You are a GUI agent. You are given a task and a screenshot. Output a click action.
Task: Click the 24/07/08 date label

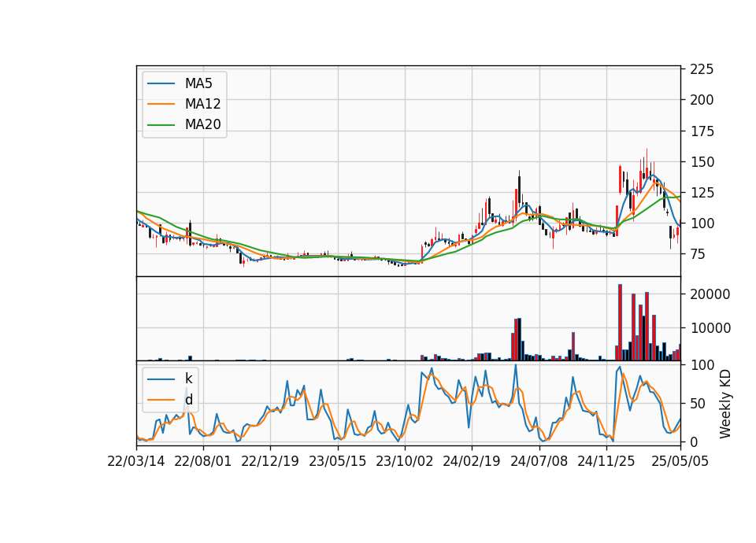(539, 461)
